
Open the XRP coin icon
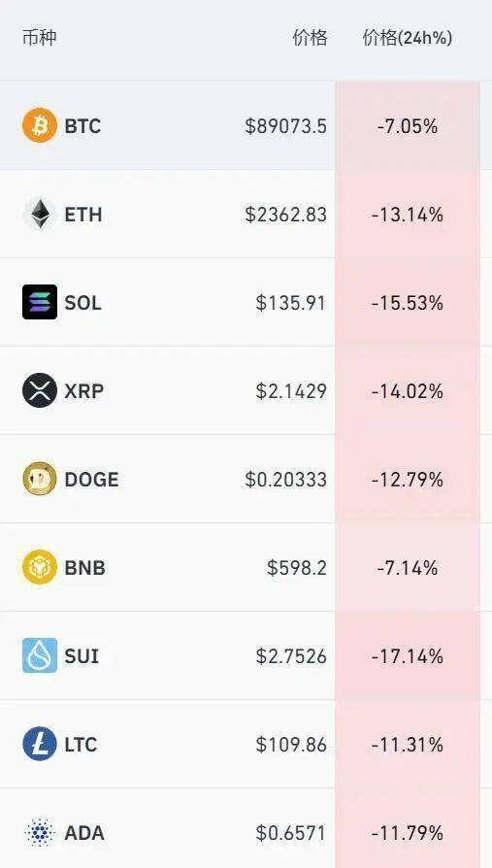click(39, 390)
